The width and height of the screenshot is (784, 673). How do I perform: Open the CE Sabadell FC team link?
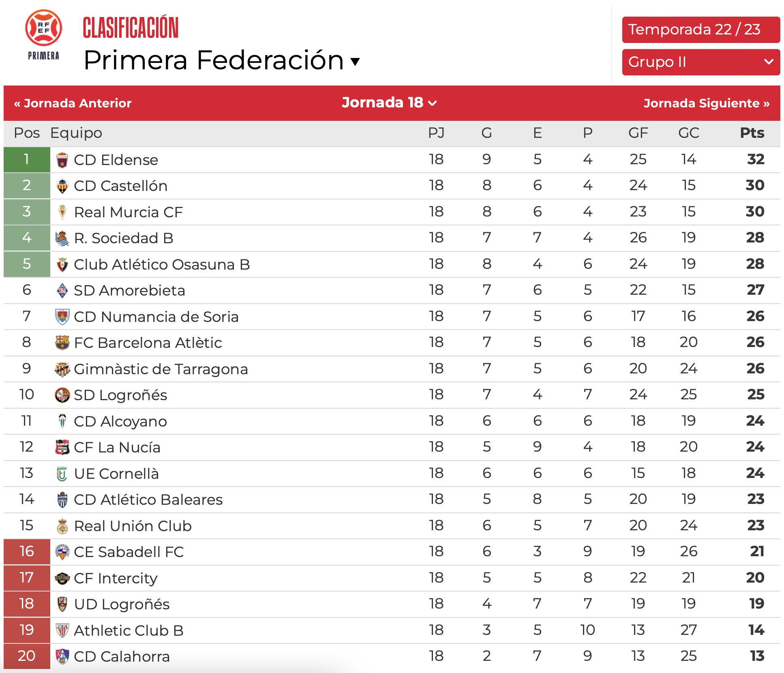click(129, 552)
